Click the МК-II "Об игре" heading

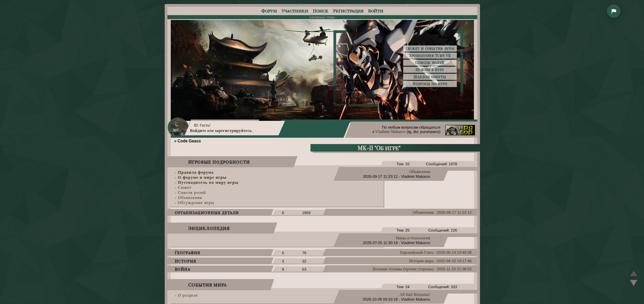pos(379,148)
